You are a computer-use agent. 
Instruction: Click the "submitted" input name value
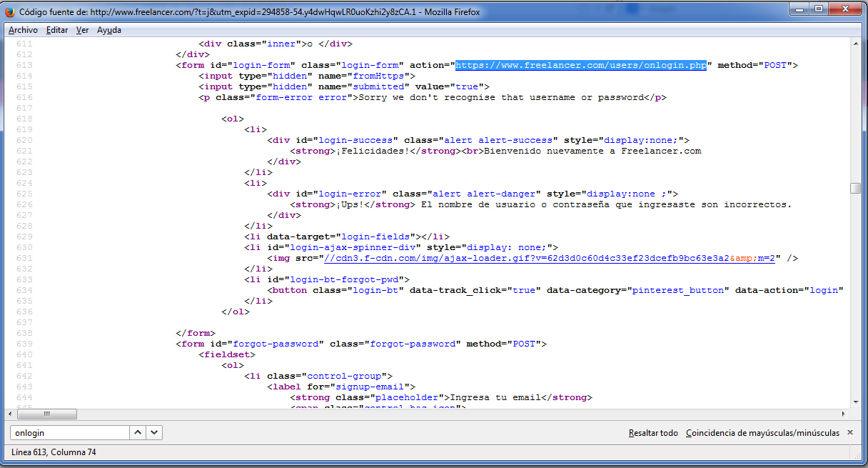click(x=378, y=86)
